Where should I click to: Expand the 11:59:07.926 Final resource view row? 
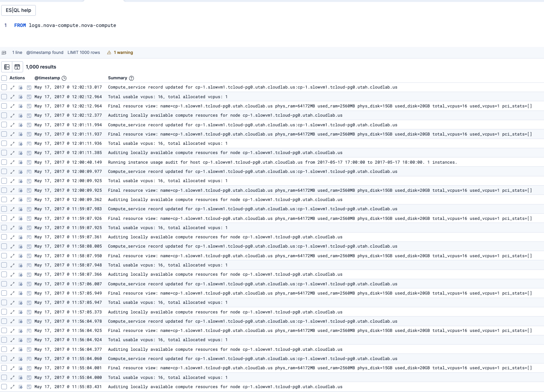12,219
